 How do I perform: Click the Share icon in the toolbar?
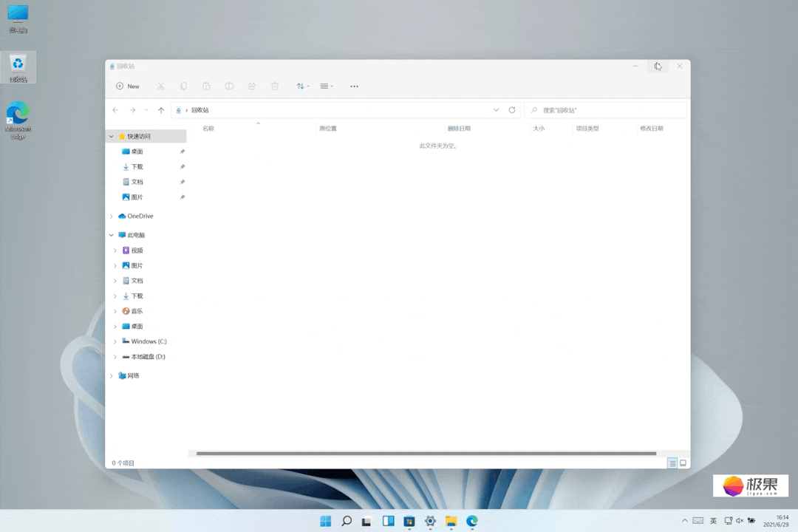pos(252,86)
